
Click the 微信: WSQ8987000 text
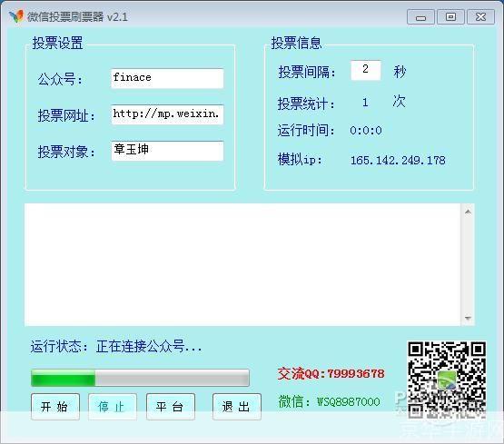coord(329,401)
